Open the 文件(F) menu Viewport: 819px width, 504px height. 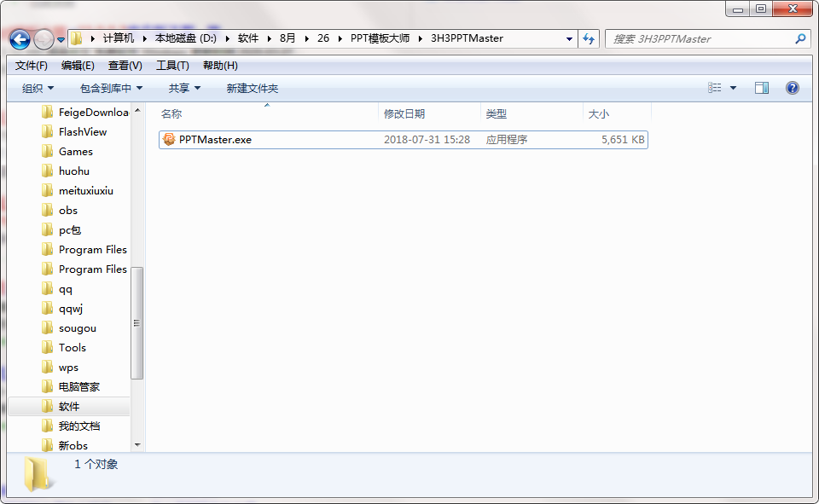tap(32, 66)
